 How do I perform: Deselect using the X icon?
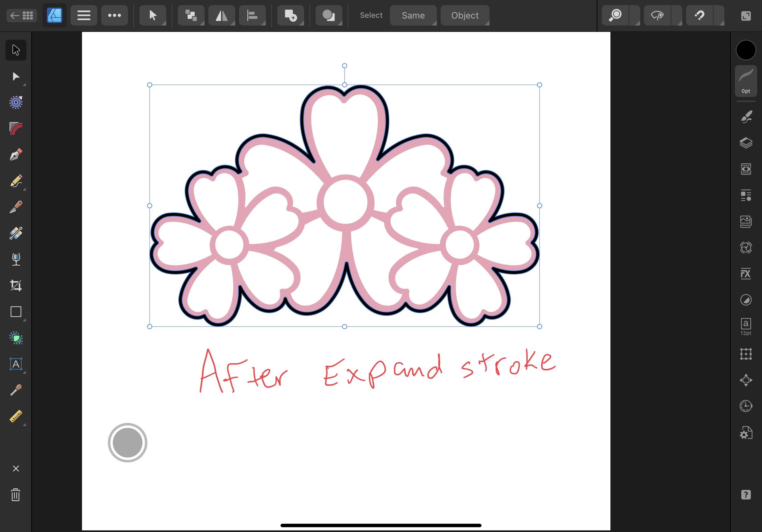pyautogui.click(x=16, y=468)
